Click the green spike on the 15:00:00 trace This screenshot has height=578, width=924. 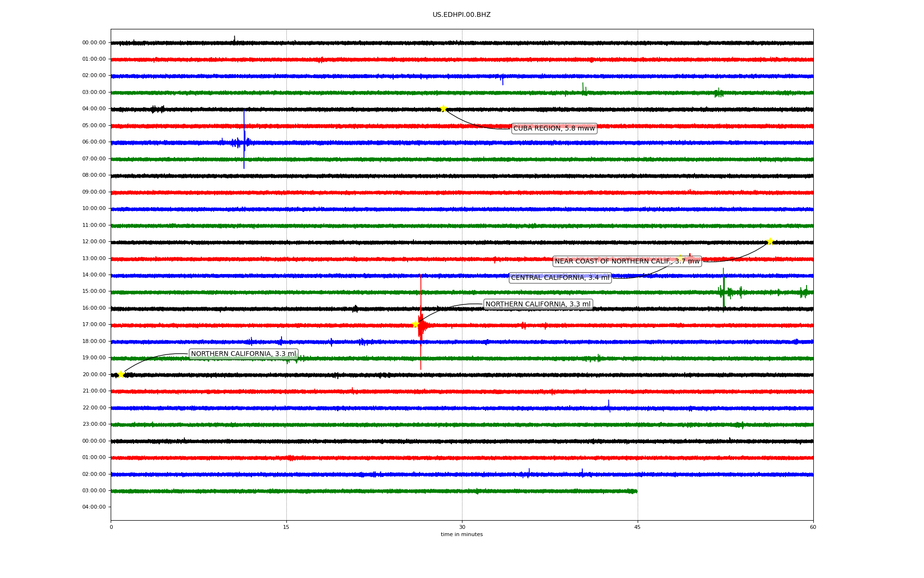coord(723,284)
